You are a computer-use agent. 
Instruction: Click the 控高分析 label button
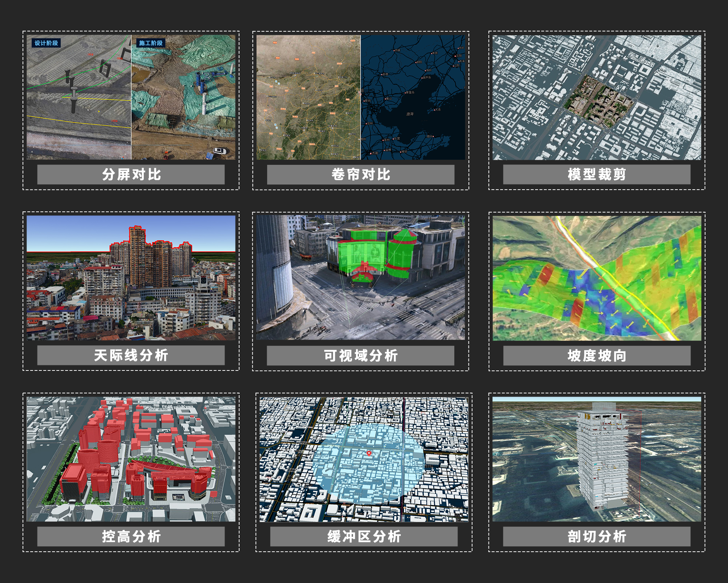pos(131,536)
